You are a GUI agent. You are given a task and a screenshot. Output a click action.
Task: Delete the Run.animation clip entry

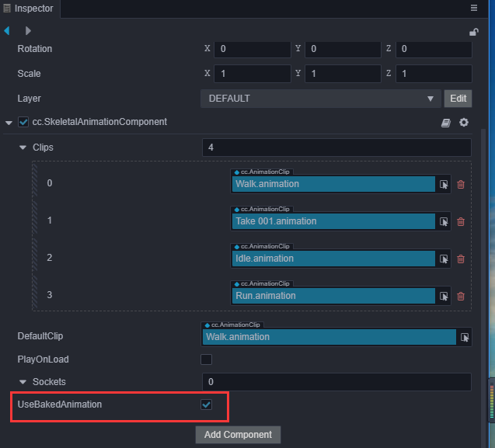pyautogui.click(x=461, y=296)
